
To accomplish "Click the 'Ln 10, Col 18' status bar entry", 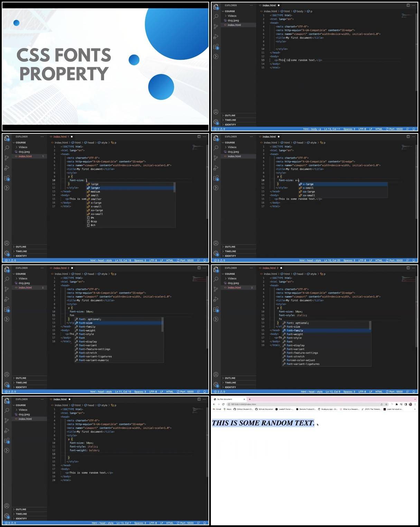I will 123,260.
